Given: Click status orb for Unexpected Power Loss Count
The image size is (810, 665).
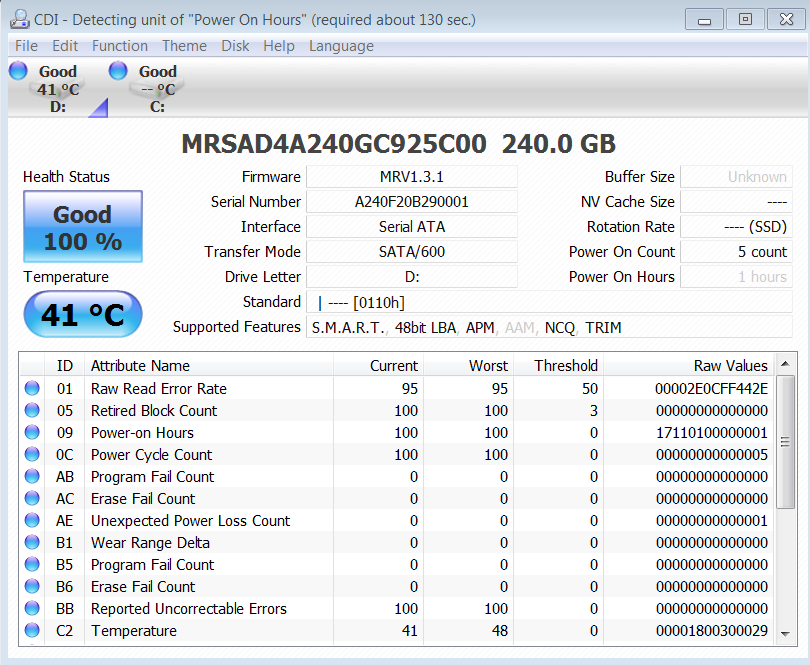Looking at the screenshot, I should pos(32,521).
